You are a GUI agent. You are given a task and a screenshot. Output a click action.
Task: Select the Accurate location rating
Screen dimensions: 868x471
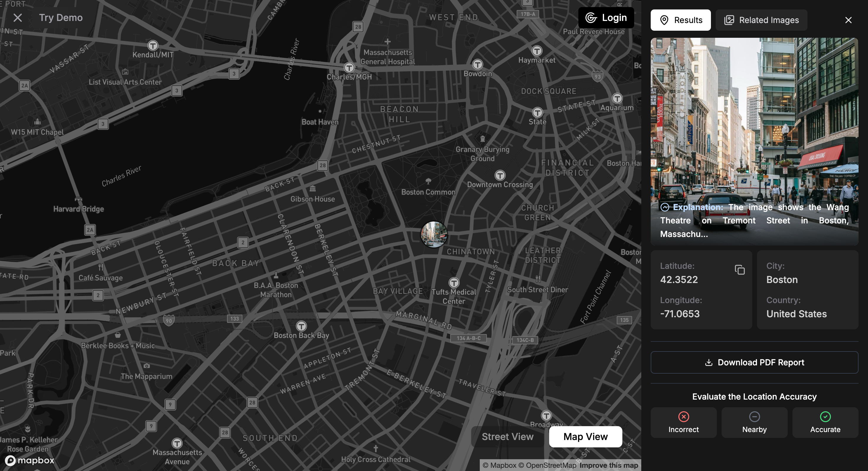pyautogui.click(x=825, y=423)
